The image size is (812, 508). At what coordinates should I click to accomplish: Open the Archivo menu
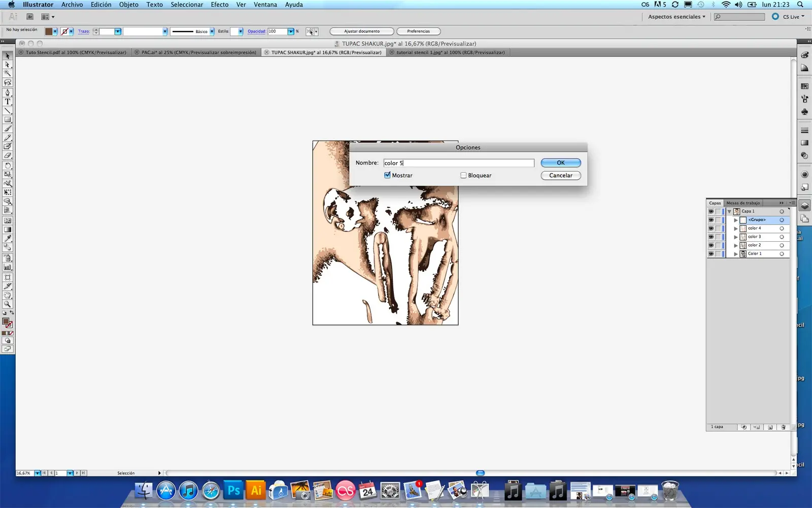coord(72,5)
